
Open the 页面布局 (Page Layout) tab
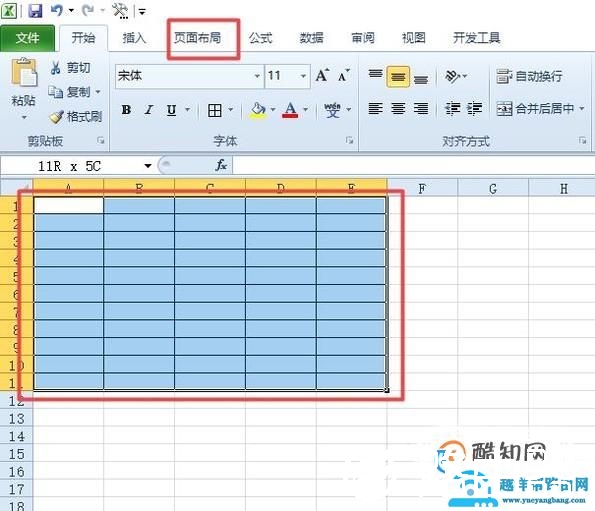pyautogui.click(x=197, y=38)
